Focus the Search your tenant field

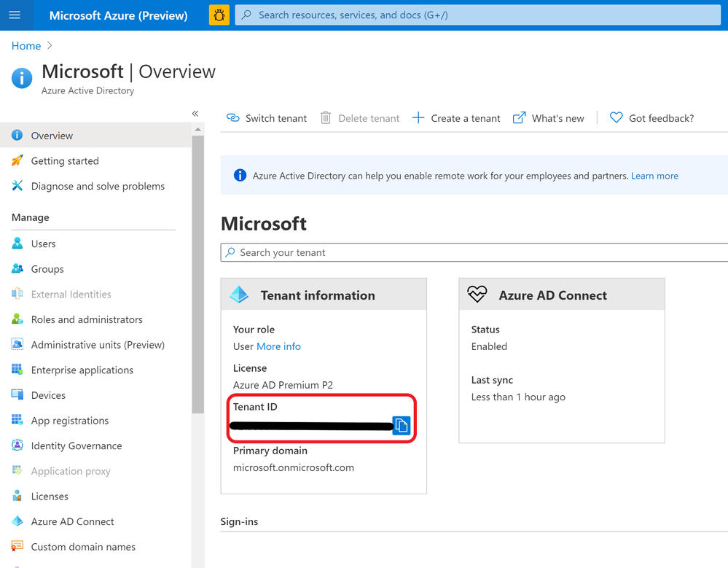pyautogui.click(x=474, y=252)
